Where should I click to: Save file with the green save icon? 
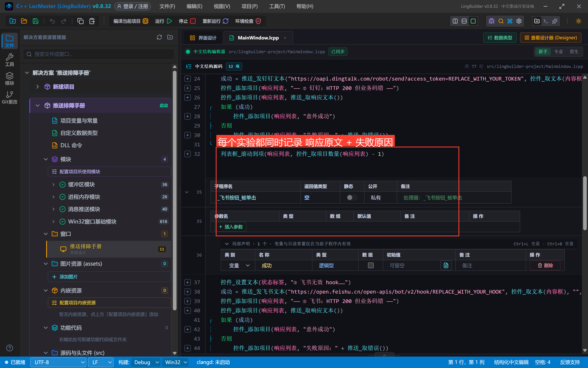36,21
